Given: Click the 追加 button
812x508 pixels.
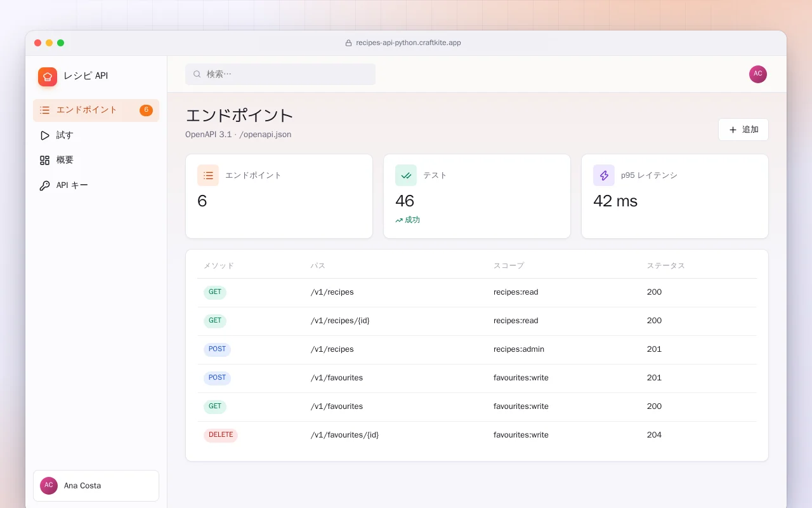Looking at the screenshot, I should click(743, 130).
